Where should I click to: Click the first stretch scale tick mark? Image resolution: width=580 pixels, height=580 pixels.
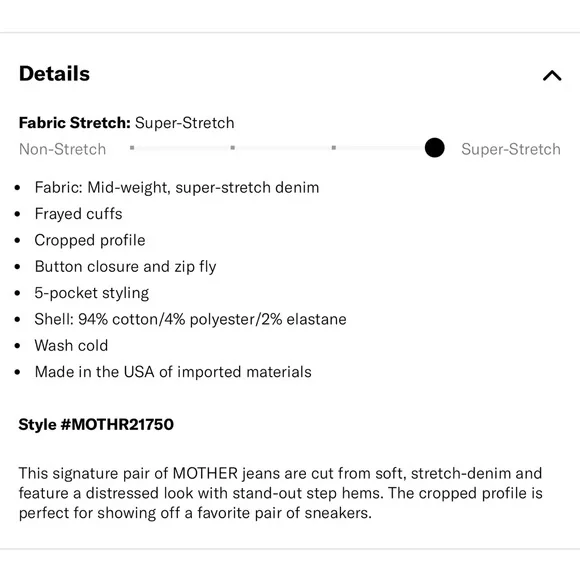pos(132,148)
